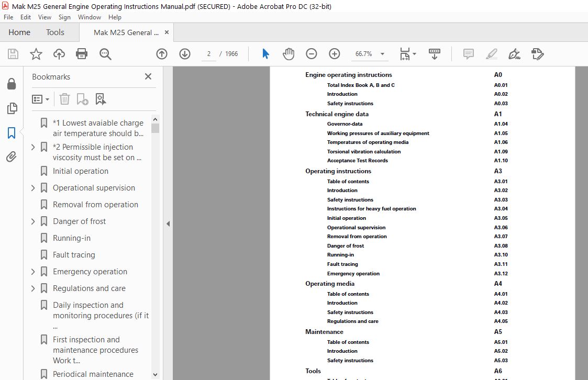Open the Help menu
This screenshot has width=588, height=380.
(115, 17)
